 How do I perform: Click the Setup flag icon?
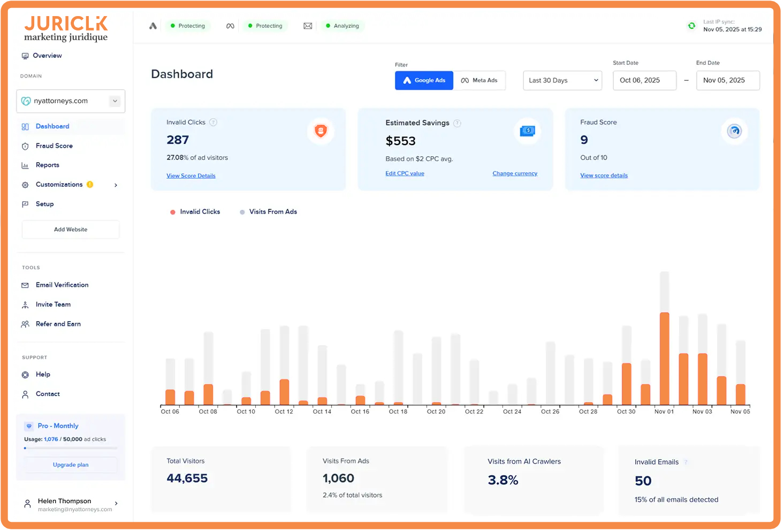(25, 204)
